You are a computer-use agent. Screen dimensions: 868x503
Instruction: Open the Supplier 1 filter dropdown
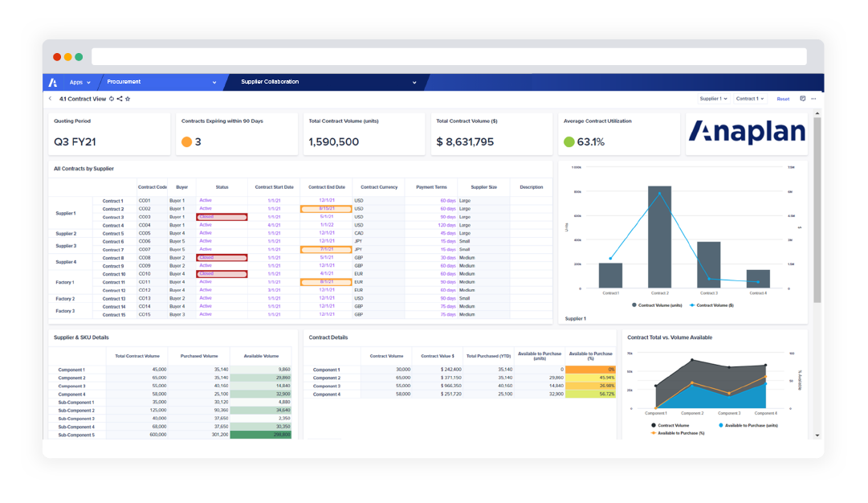[x=713, y=98]
